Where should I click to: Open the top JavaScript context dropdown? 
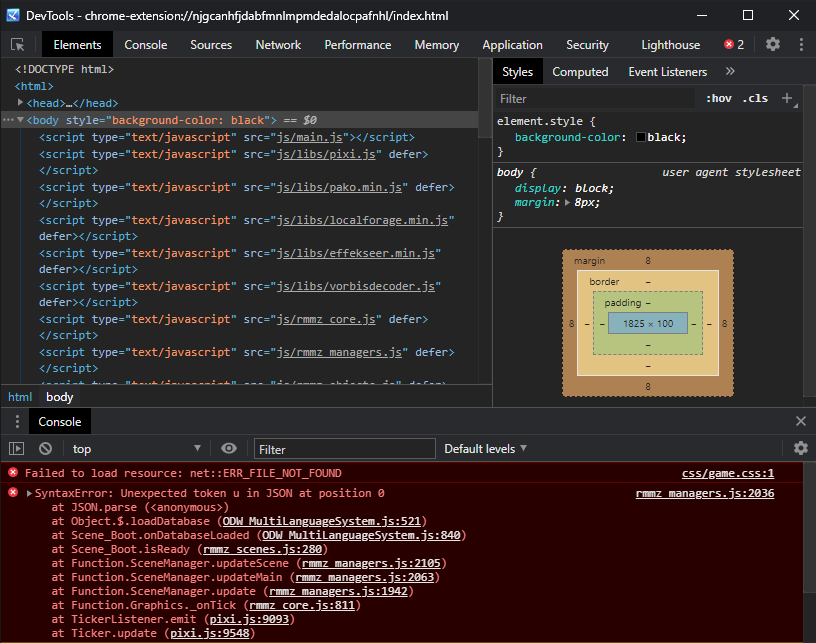point(136,448)
